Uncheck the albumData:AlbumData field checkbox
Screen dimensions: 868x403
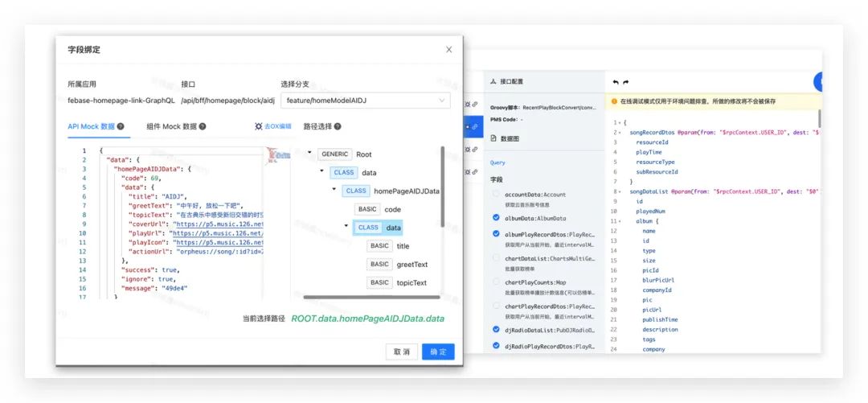tap(496, 218)
